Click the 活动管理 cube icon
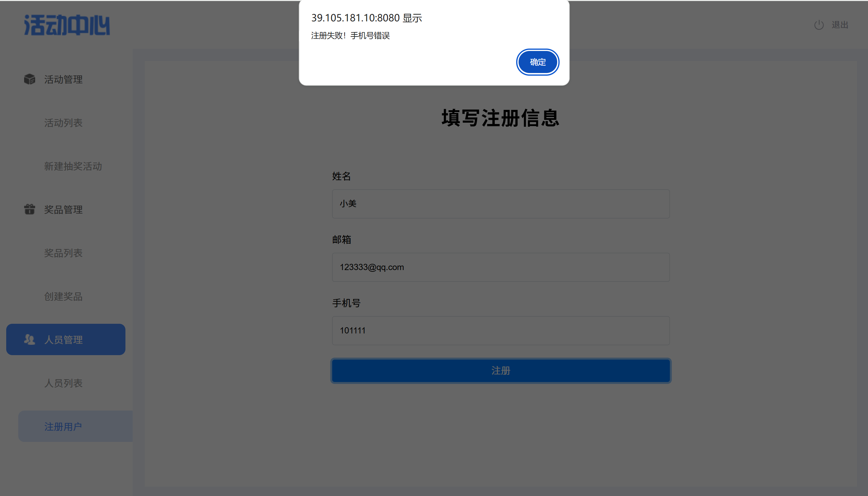This screenshot has height=496, width=868. coord(30,79)
